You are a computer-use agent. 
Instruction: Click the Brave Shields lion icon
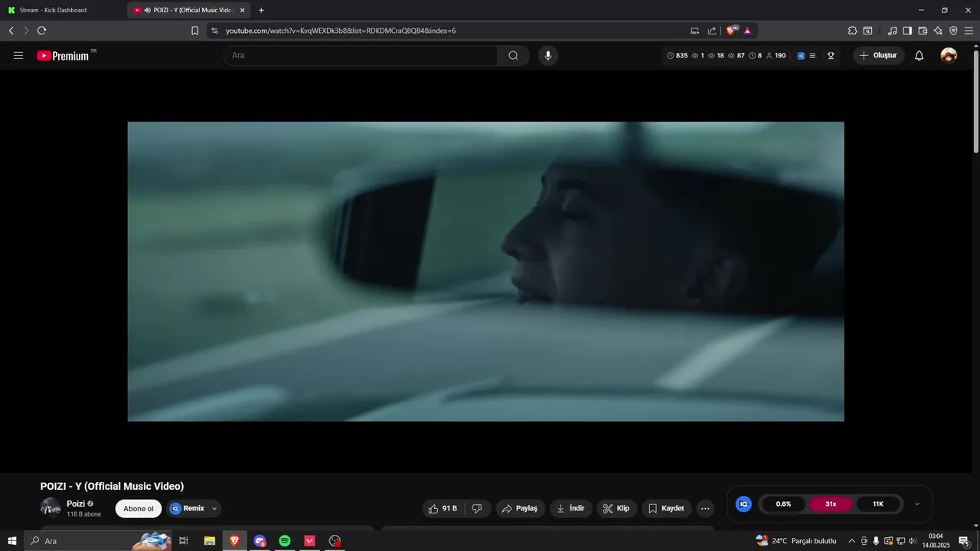(x=731, y=31)
